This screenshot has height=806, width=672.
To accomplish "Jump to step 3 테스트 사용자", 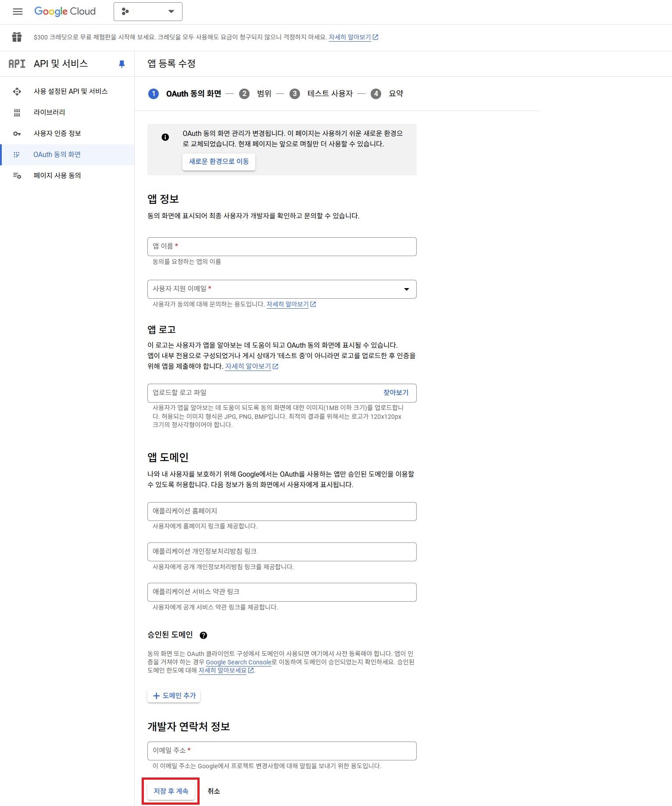I will [x=322, y=94].
